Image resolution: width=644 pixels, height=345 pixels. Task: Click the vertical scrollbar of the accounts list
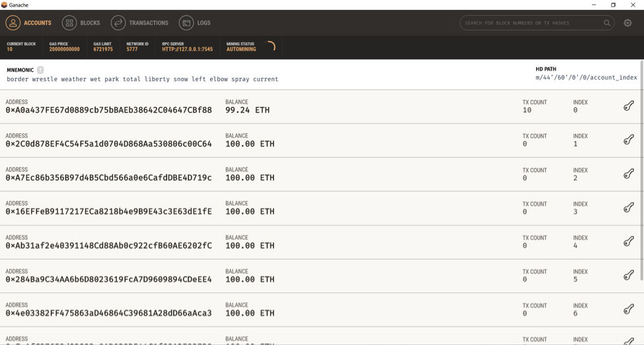coord(641,170)
